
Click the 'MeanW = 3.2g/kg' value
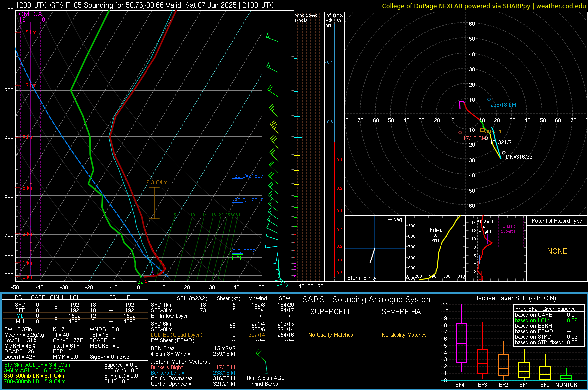(x=24, y=335)
